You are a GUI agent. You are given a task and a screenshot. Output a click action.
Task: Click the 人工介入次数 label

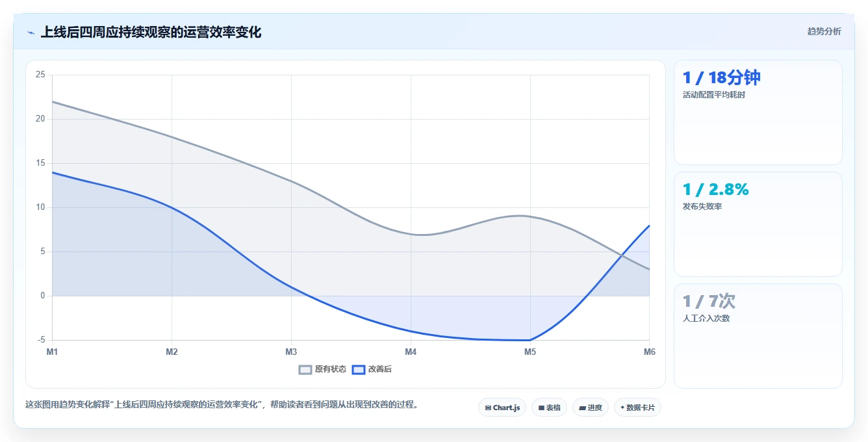pos(706,318)
